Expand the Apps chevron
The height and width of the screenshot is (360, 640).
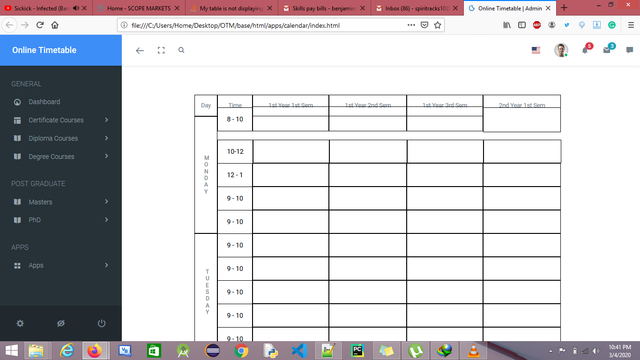point(107,265)
